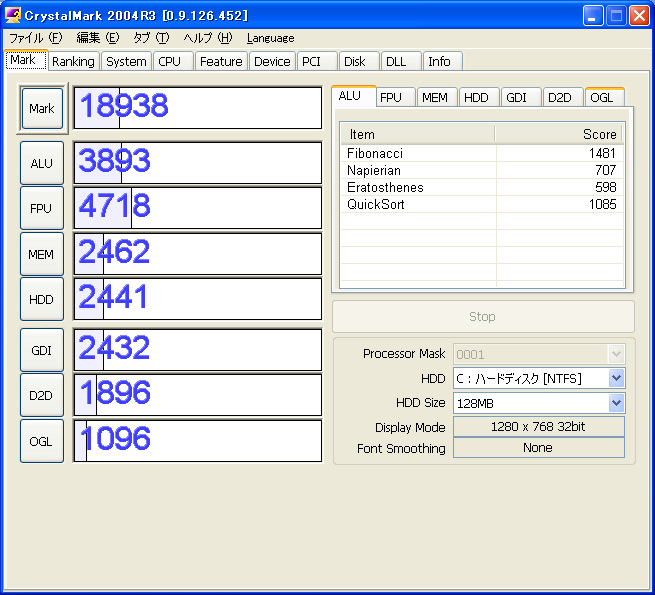Image resolution: width=655 pixels, height=595 pixels.
Task: Select the Eratosthenes result row
Action: click(x=482, y=187)
